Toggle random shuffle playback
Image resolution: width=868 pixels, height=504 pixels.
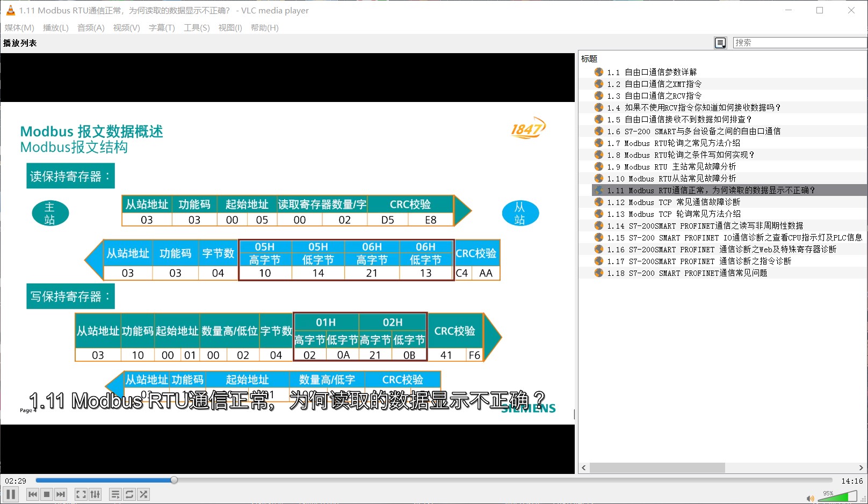pos(143,494)
